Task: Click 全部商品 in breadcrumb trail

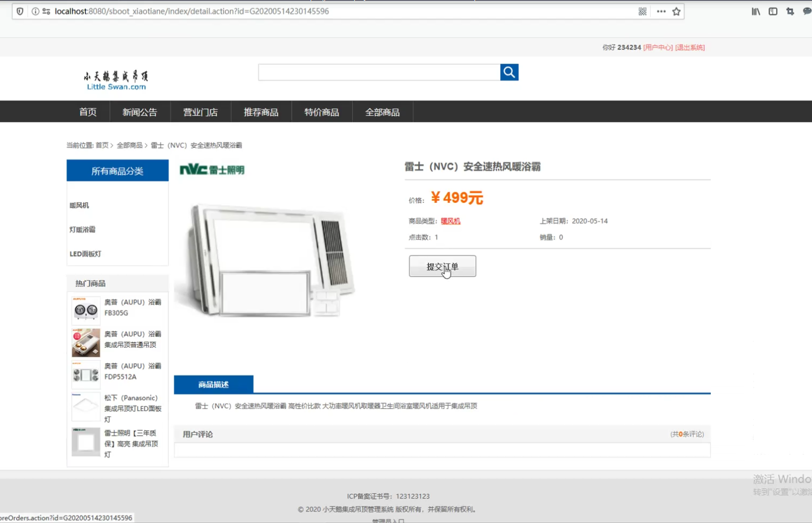Action: pyautogui.click(x=130, y=145)
